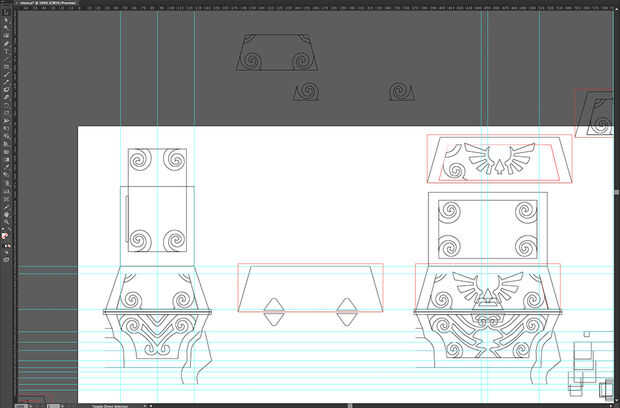Click the Toggle Direct Selection status text
Image resolution: width=620 pixels, height=408 pixels.
point(110,406)
